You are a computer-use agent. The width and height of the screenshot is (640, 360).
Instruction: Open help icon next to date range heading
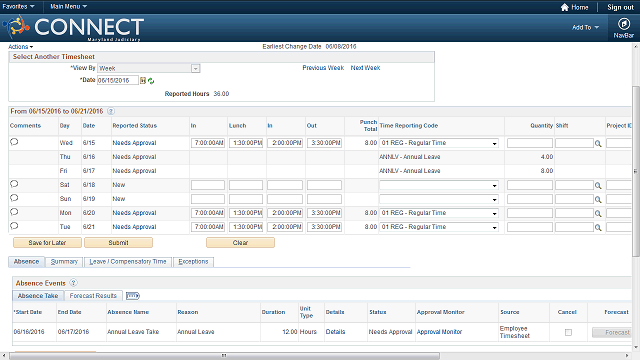[111, 111]
